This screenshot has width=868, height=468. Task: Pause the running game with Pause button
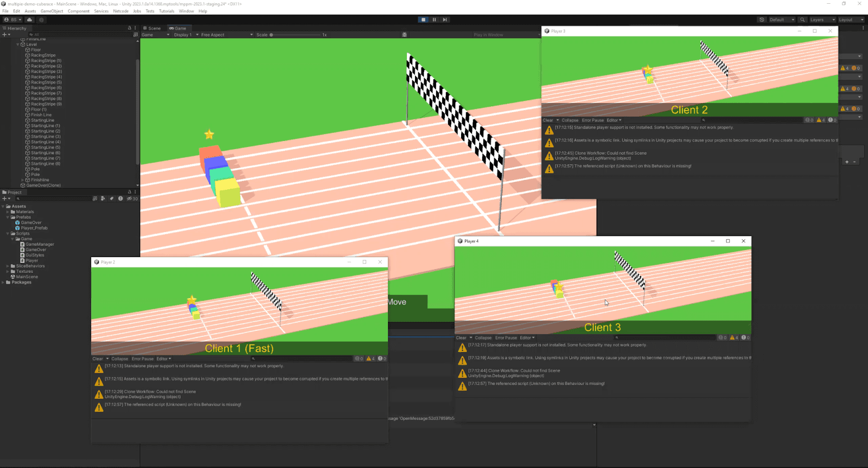point(434,20)
